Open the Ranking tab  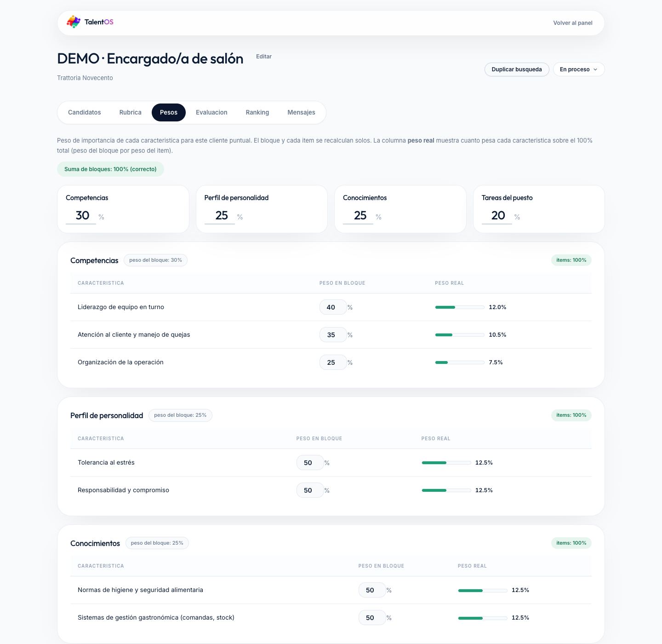257,112
